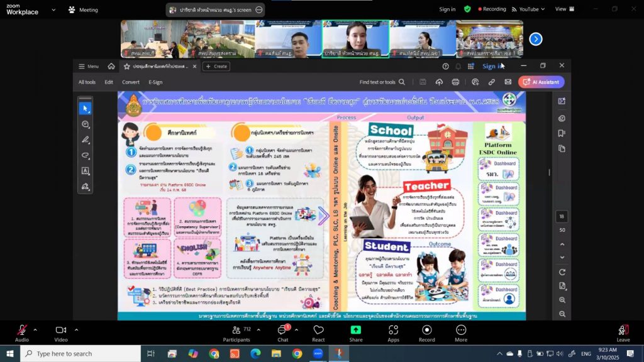644x362 pixels.
Task: Select the arrow selection tool in Acrobat
Action: pos(85,108)
